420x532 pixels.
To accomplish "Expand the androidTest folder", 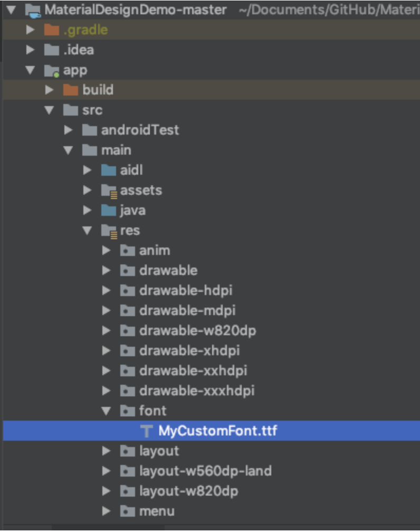I will tap(68, 130).
